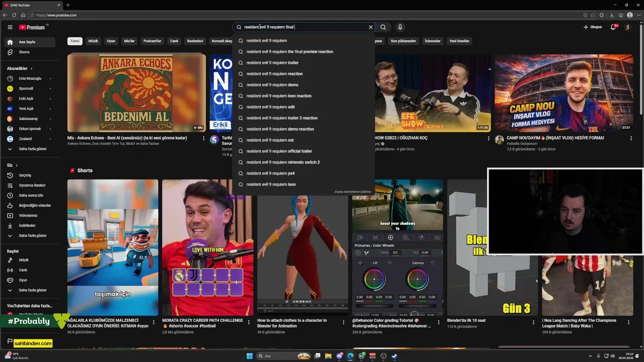Open the Abonelikler section chevron
Viewport: 644px width, 362px height.
(31, 68)
